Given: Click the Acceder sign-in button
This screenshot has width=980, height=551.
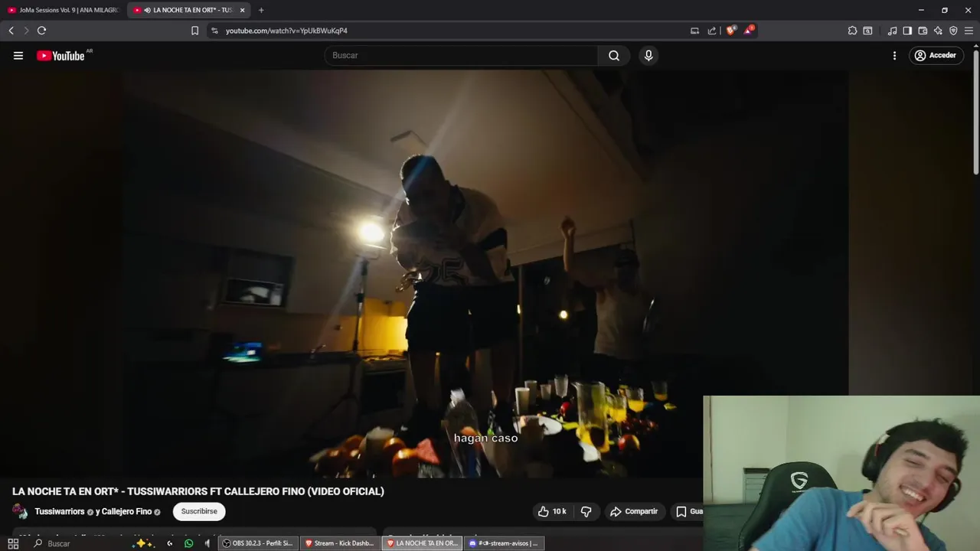Looking at the screenshot, I should point(936,56).
